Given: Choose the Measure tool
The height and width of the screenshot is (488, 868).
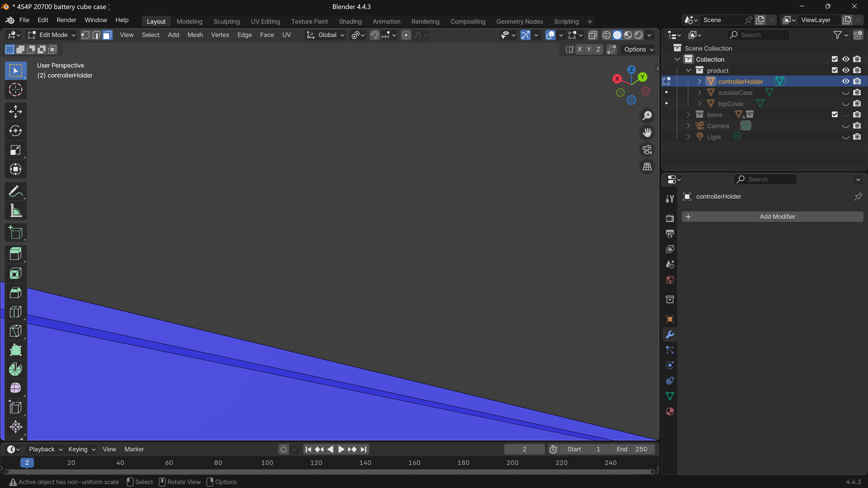Looking at the screenshot, I should (16, 211).
